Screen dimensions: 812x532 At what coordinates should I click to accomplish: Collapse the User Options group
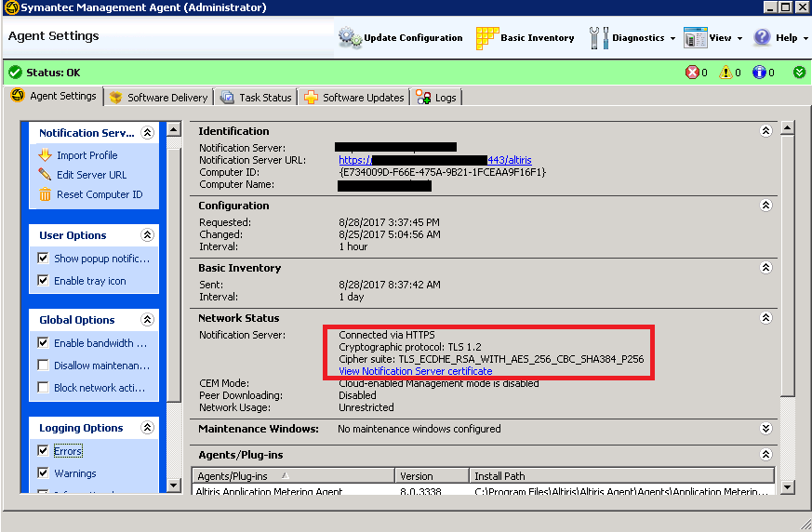coord(148,235)
